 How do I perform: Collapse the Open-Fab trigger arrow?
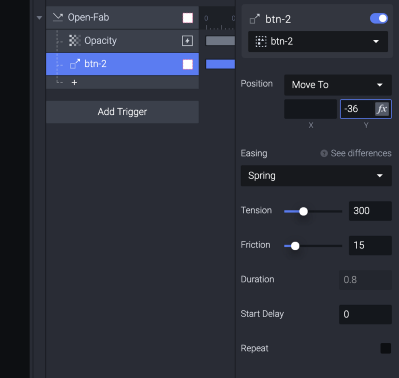39,18
